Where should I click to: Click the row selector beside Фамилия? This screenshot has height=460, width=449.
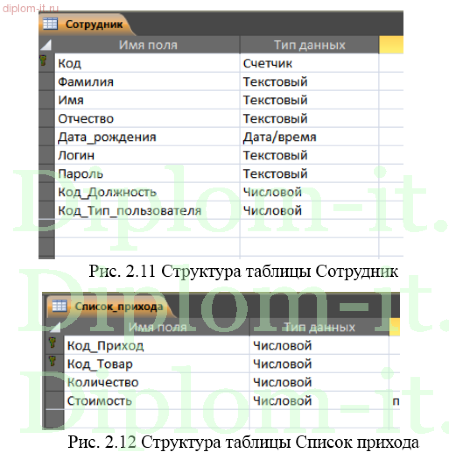point(47,81)
